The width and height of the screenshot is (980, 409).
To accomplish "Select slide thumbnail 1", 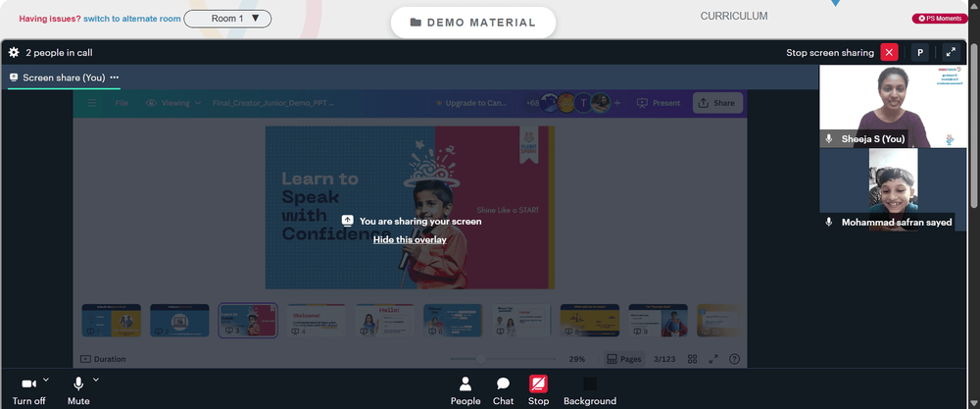I will point(112,321).
